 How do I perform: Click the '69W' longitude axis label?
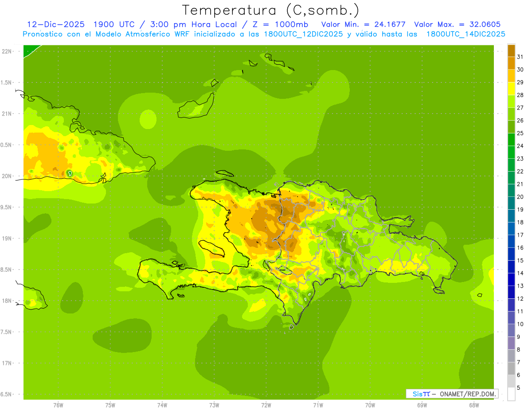tap(422, 405)
